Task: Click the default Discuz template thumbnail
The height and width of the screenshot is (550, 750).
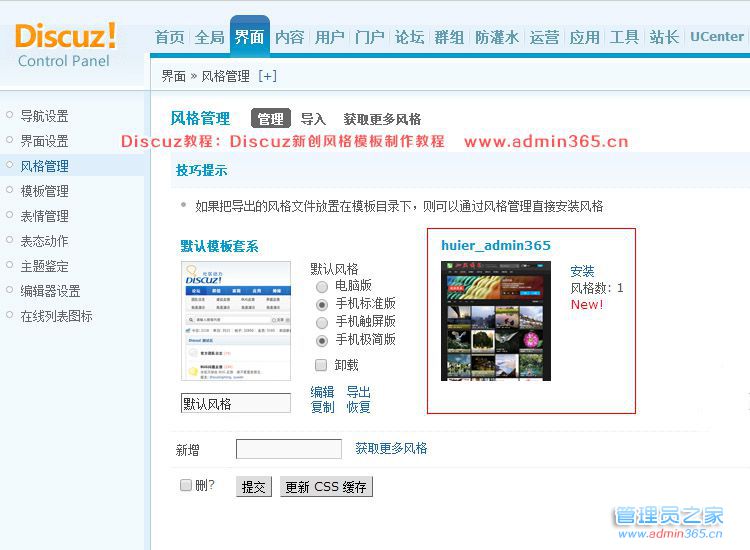Action: pos(236,320)
